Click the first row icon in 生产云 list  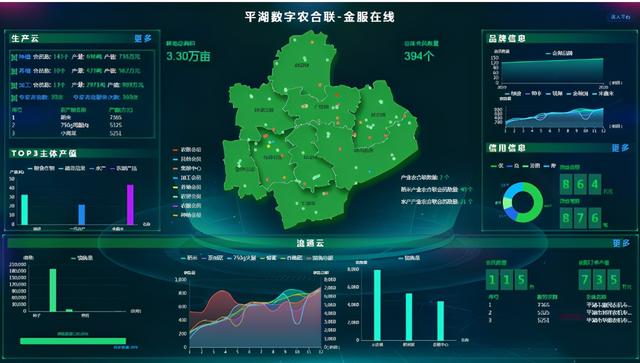[x=14, y=57]
